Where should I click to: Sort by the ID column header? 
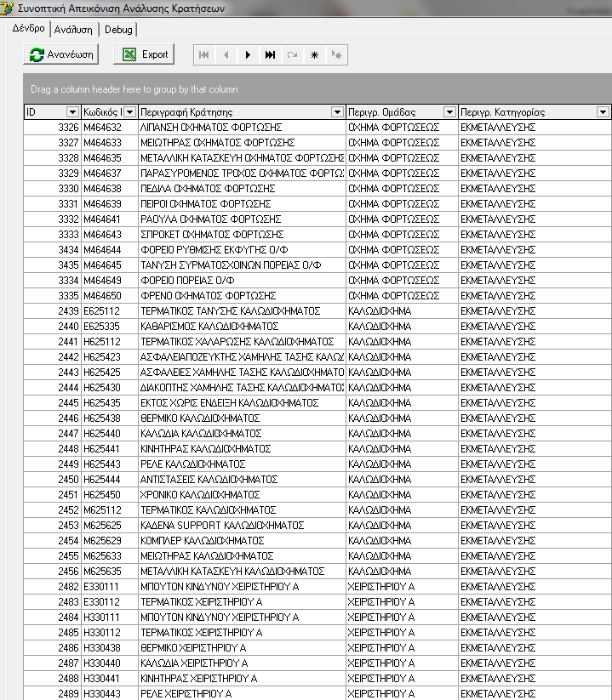(x=52, y=112)
